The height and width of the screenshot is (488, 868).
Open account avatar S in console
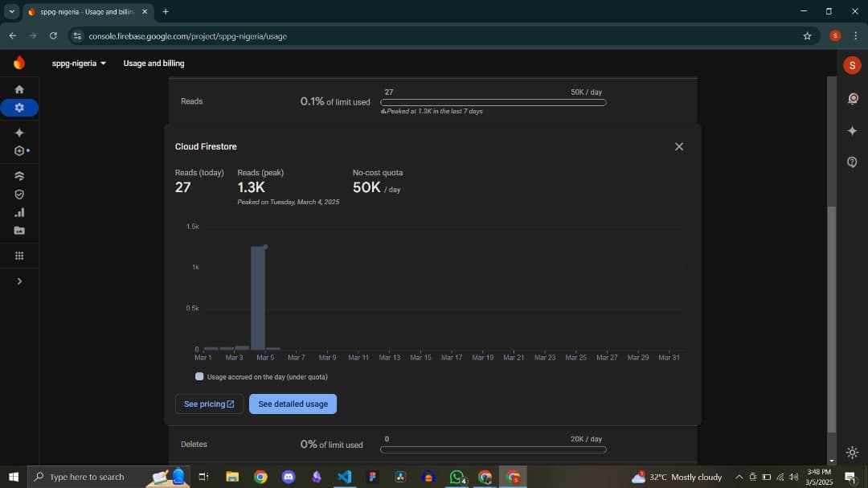coord(852,65)
